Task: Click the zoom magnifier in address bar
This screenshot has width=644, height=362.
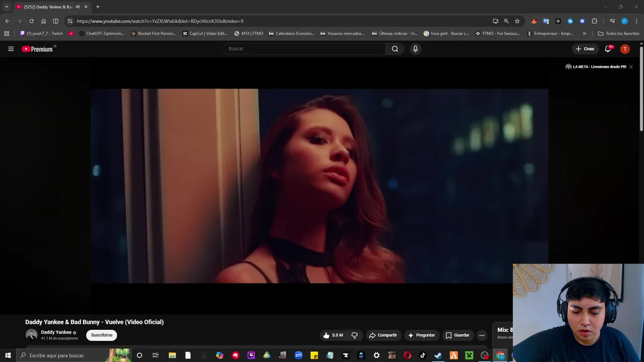Action: coord(506,21)
